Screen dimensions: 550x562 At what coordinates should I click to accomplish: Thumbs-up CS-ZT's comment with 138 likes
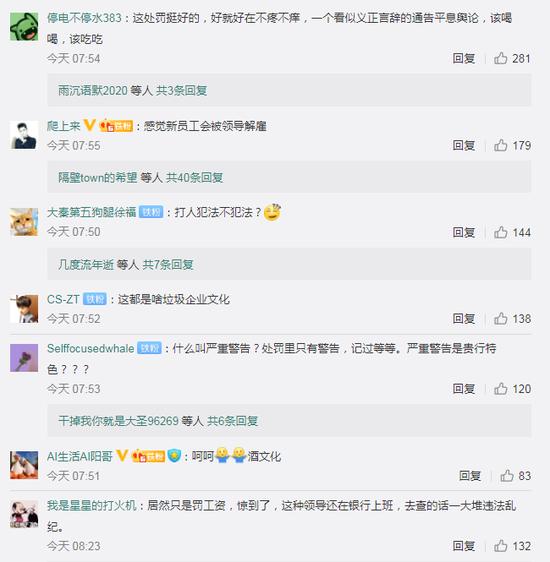pyautogui.click(x=501, y=319)
